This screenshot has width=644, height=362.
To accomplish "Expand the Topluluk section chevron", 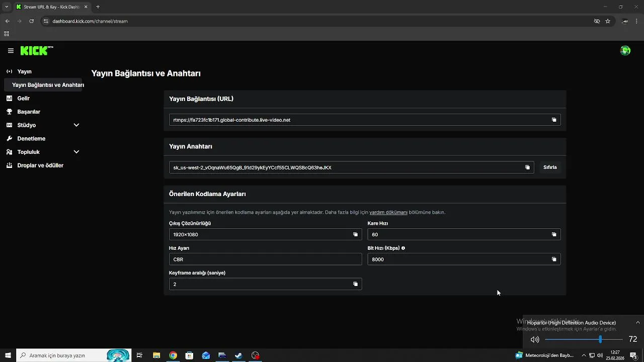I will [76, 152].
